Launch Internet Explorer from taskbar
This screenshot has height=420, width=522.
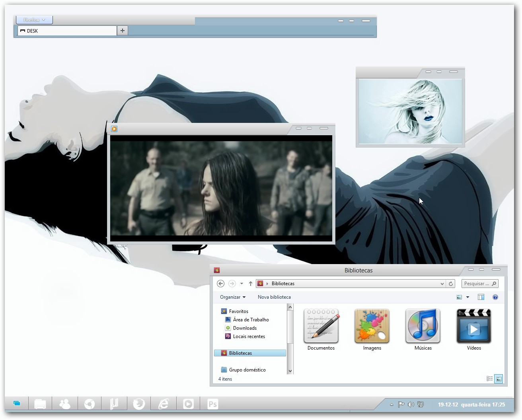click(164, 404)
